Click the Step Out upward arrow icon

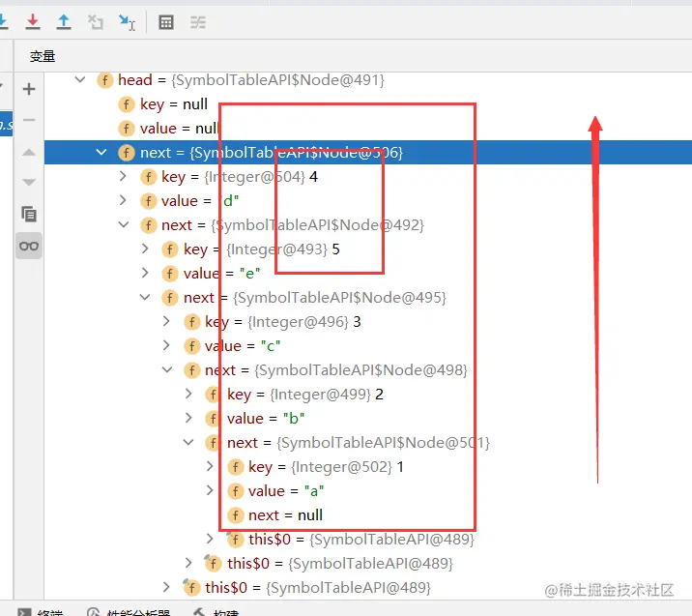point(64,21)
